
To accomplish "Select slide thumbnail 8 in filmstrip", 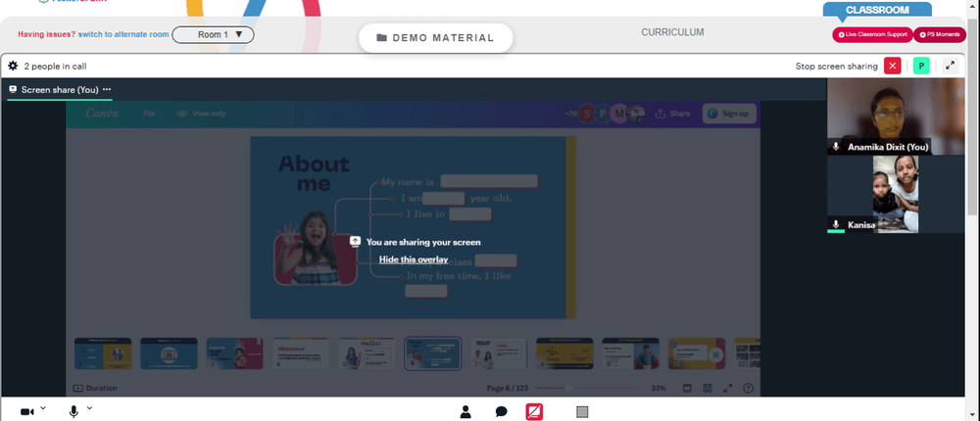I will tap(564, 353).
